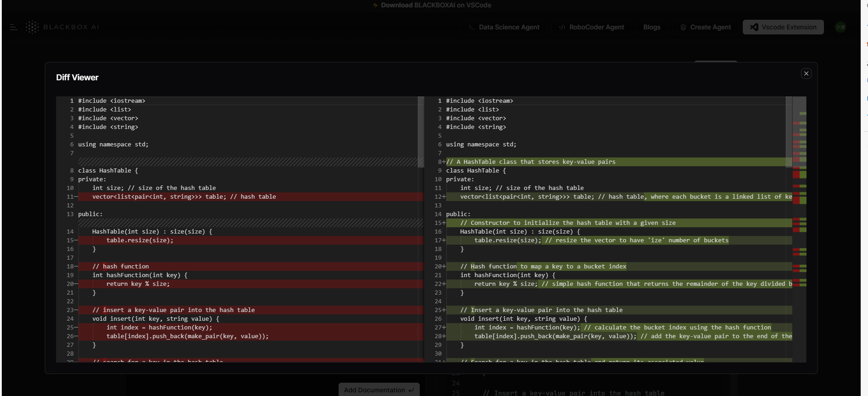This screenshot has width=868, height=396.
Task: Open the Blogs menu item
Action: pos(651,27)
